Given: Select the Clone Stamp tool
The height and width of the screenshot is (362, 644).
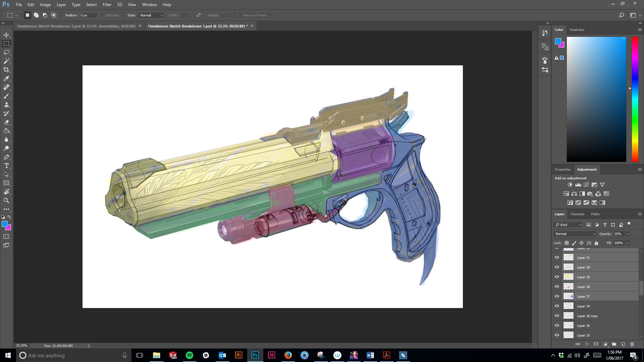Looking at the screenshot, I should (6, 105).
